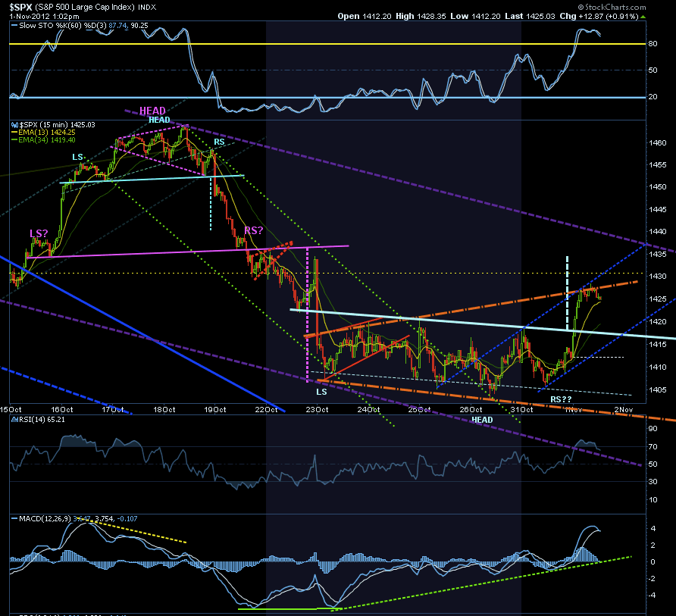Click the 23Oct date axis label
Screen dimensions: 676x616
click(x=317, y=409)
